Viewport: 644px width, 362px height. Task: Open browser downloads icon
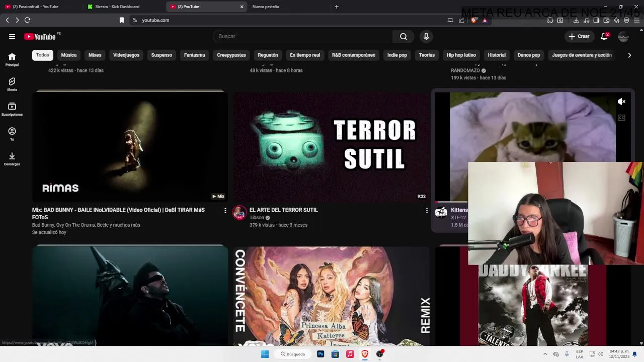click(x=576, y=20)
